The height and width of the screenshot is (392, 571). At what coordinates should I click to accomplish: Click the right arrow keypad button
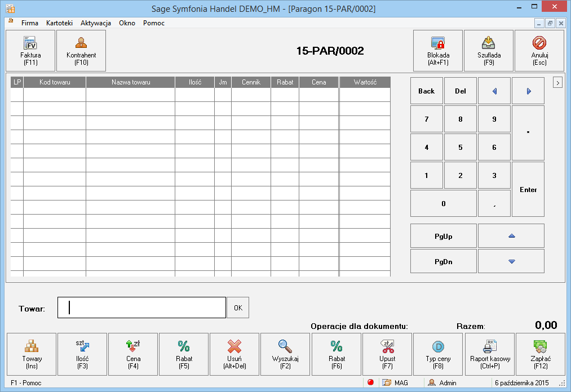(x=528, y=91)
